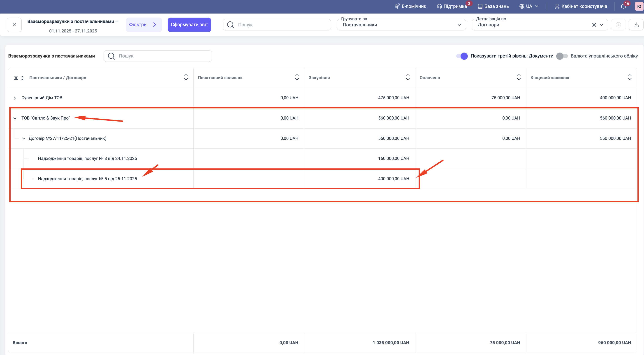The height and width of the screenshot is (355, 644).
Task: Open the Групувати за dropdown
Action: (401, 25)
